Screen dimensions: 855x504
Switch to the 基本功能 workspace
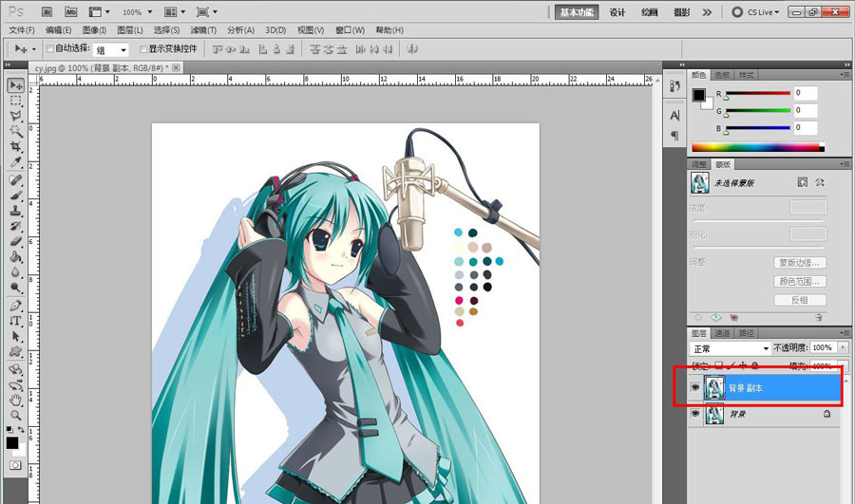[577, 12]
